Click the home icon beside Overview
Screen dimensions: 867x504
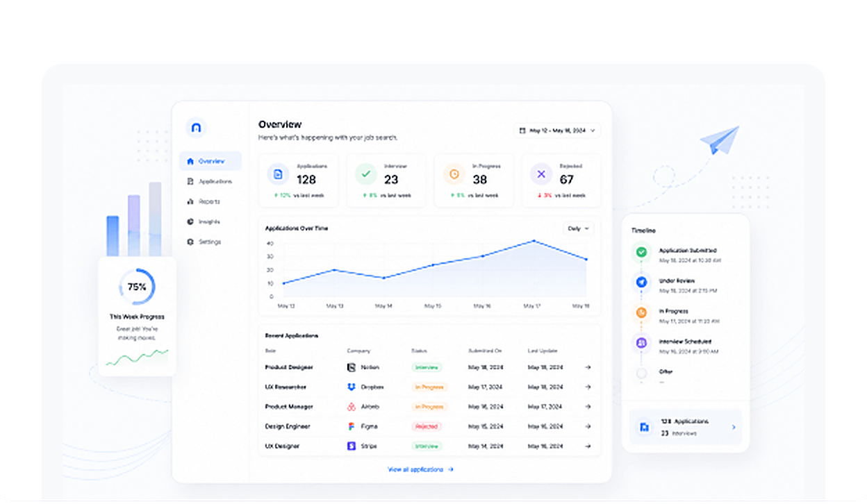(x=190, y=161)
